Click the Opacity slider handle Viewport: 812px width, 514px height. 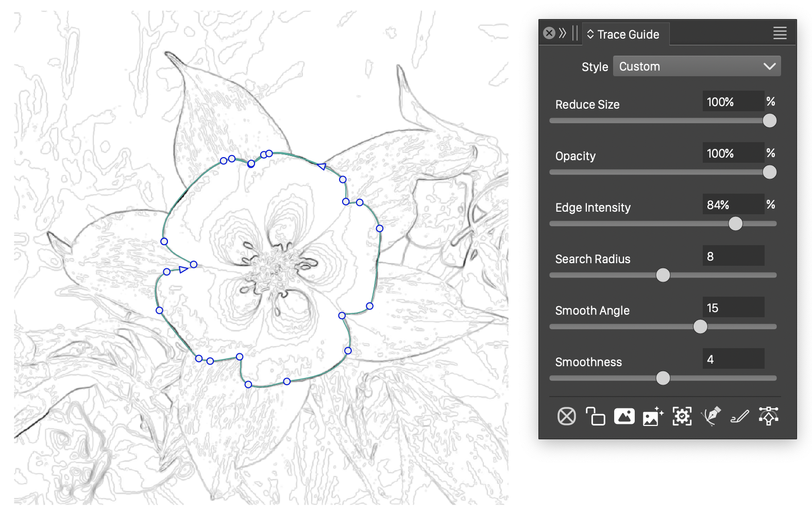(x=769, y=172)
